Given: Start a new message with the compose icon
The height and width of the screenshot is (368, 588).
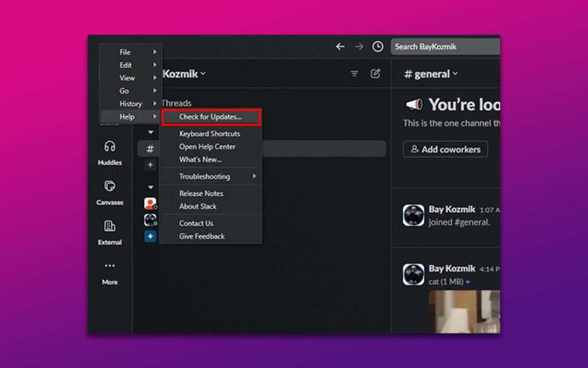Looking at the screenshot, I should [376, 74].
